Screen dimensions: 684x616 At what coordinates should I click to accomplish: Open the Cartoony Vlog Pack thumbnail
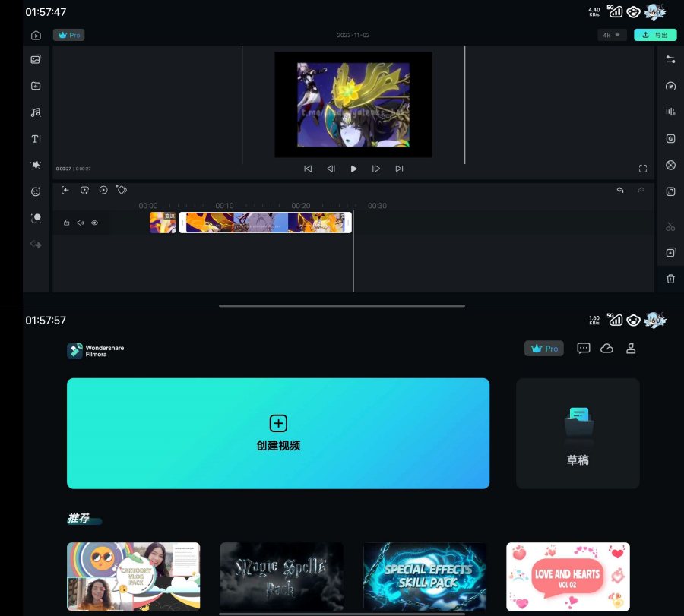pyautogui.click(x=134, y=577)
